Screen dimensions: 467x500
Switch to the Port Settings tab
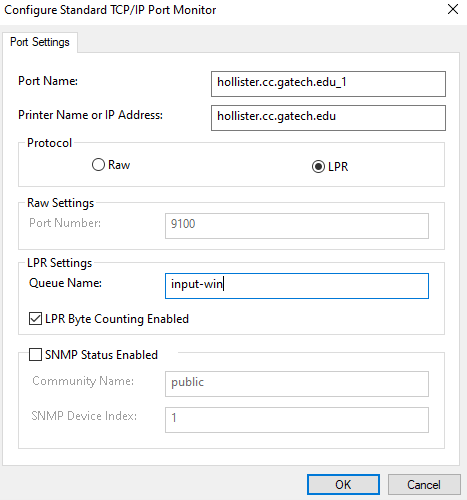click(40, 42)
